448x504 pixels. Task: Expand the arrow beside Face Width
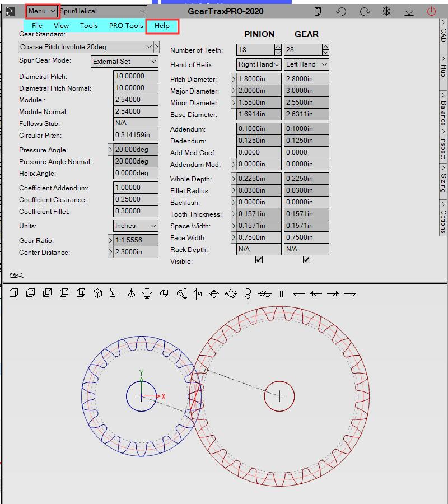point(234,237)
